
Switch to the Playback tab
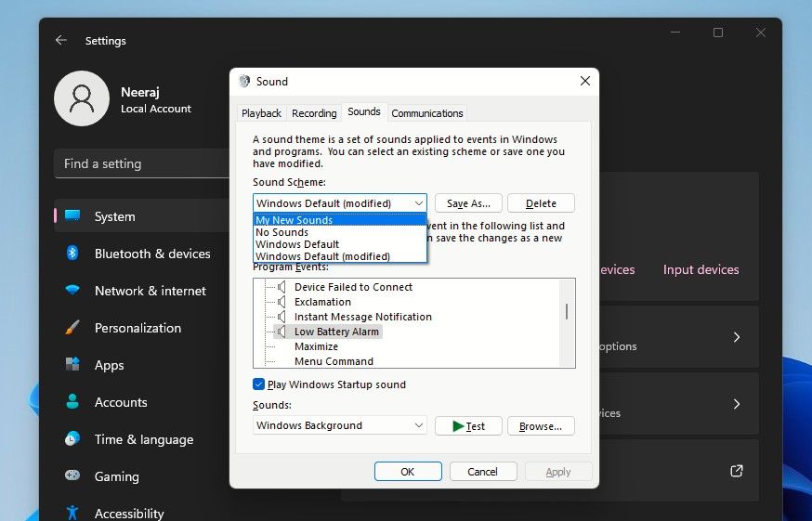pos(261,113)
